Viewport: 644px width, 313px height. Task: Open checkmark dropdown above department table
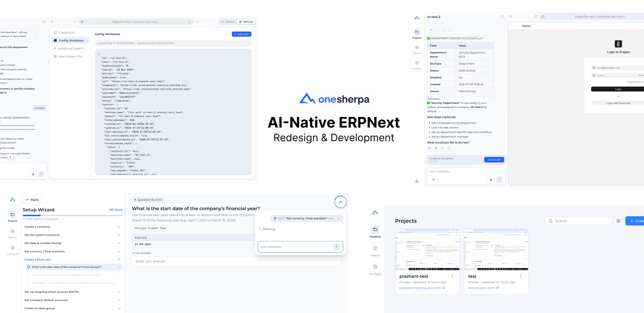446,30
